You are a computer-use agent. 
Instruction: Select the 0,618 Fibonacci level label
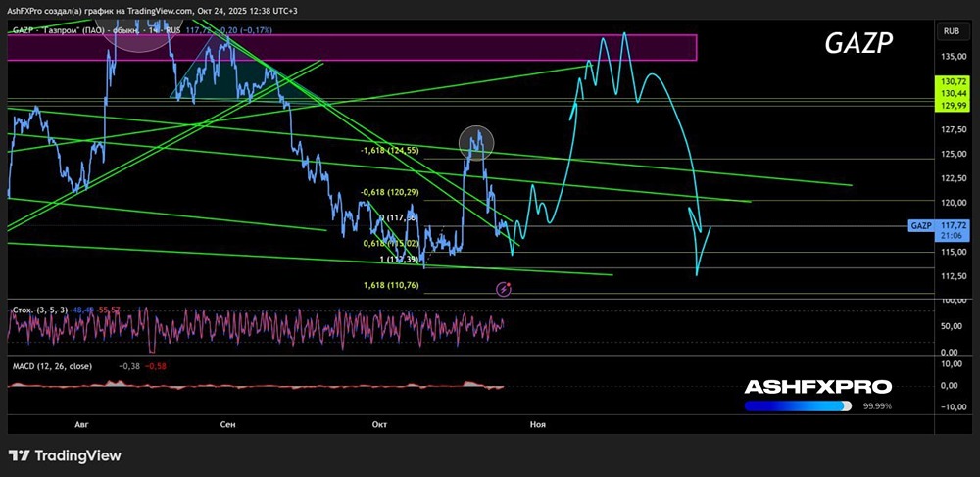(x=391, y=244)
